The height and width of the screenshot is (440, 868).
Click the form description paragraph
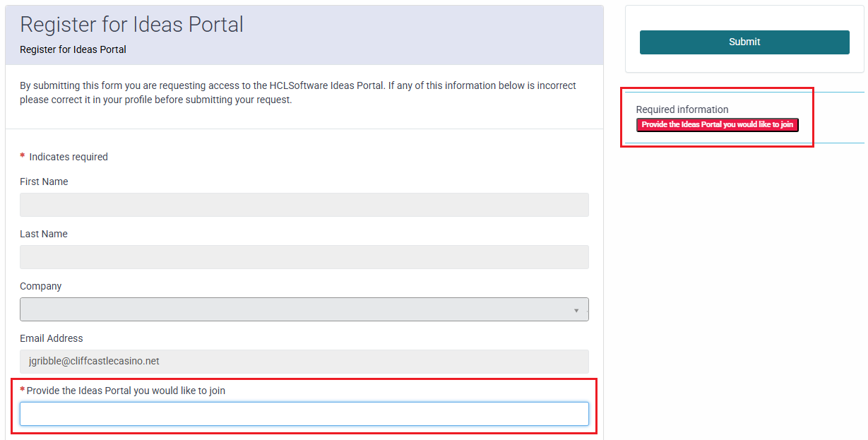pos(297,93)
